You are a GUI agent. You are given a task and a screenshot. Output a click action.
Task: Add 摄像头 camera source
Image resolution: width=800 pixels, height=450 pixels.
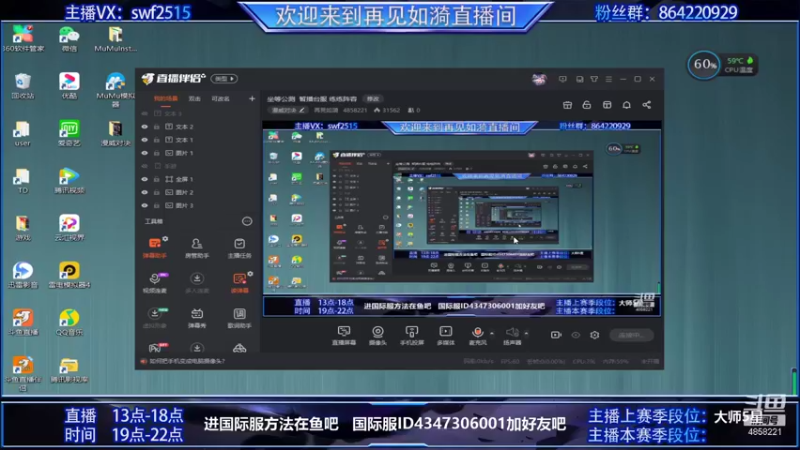378,335
